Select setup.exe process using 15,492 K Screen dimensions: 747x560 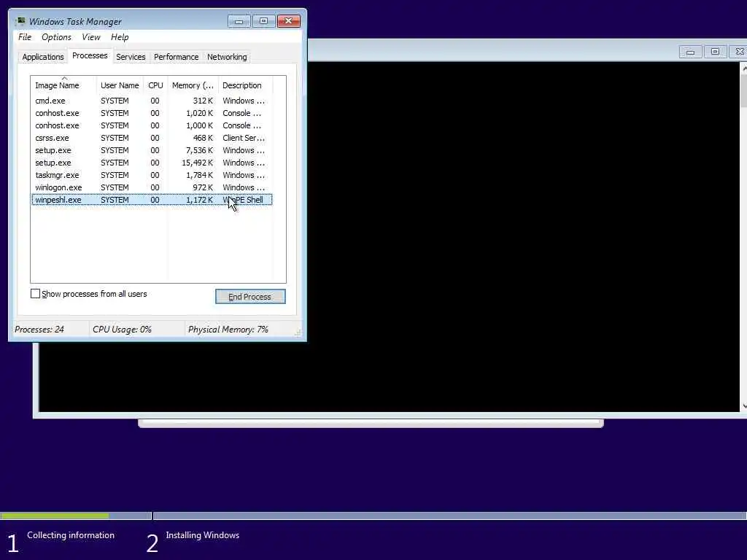click(152, 163)
